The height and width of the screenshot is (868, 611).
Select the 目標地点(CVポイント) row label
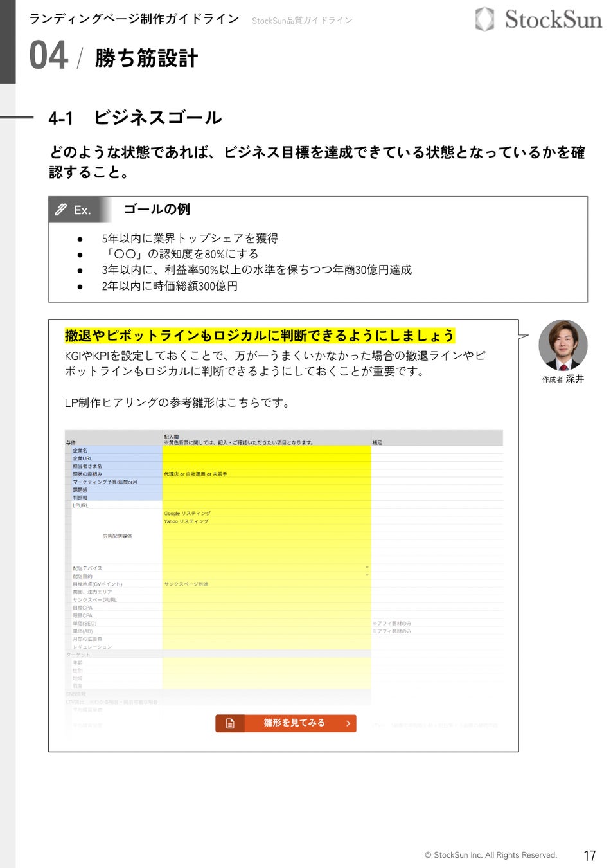pyautogui.click(x=97, y=584)
